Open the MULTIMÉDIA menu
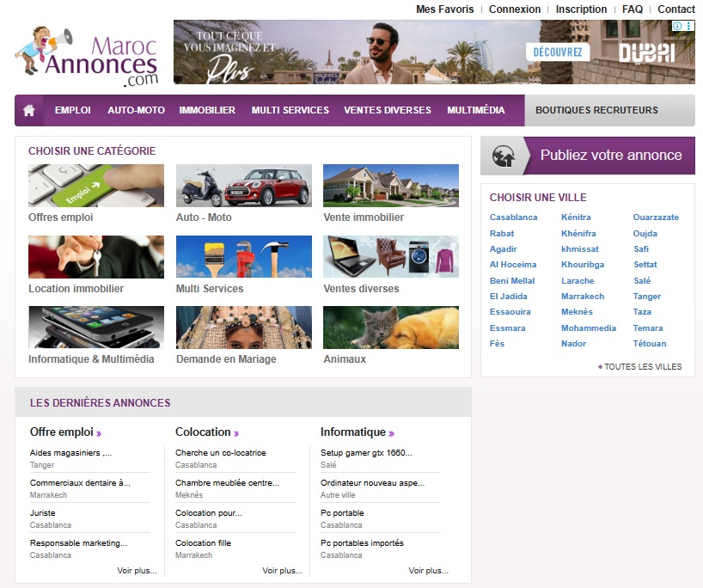703x588 pixels. pyautogui.click(x=476, y=110)
